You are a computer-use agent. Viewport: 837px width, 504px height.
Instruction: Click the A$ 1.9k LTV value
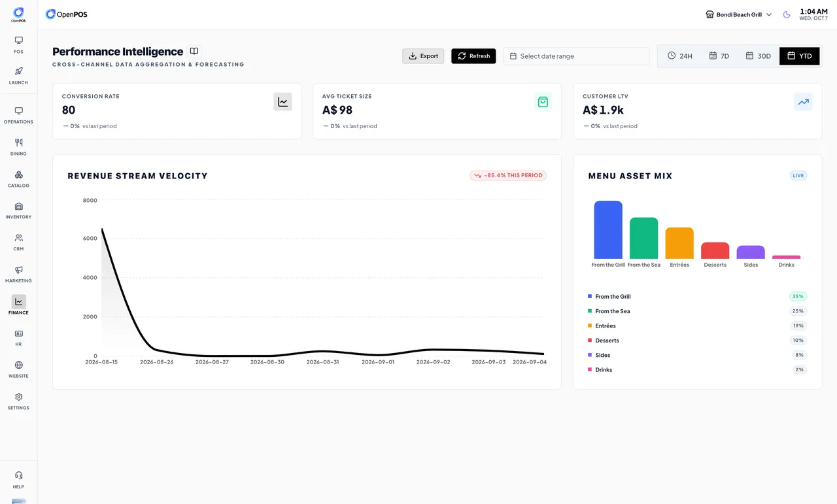pyautogui.click(x=603, y=110)
